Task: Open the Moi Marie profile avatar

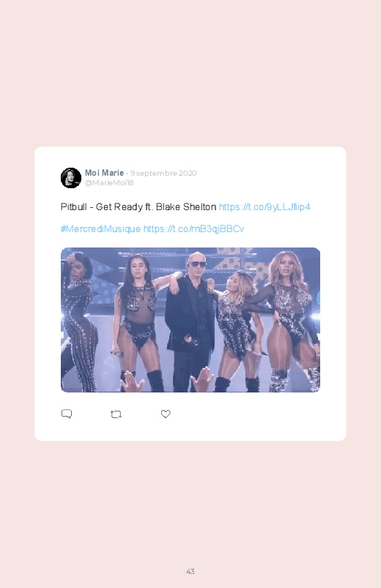Action: click(x=71, y=178)
